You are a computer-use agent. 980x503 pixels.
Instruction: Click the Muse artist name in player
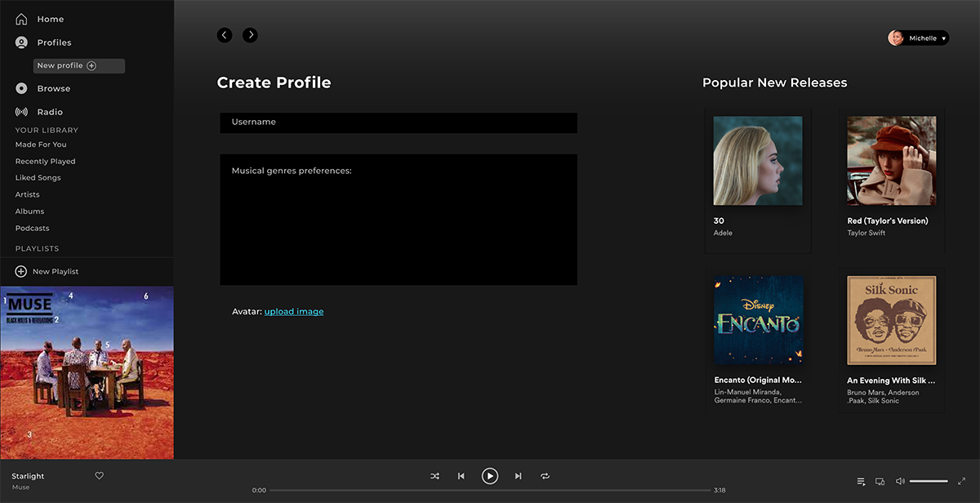(x=20, y=487)
